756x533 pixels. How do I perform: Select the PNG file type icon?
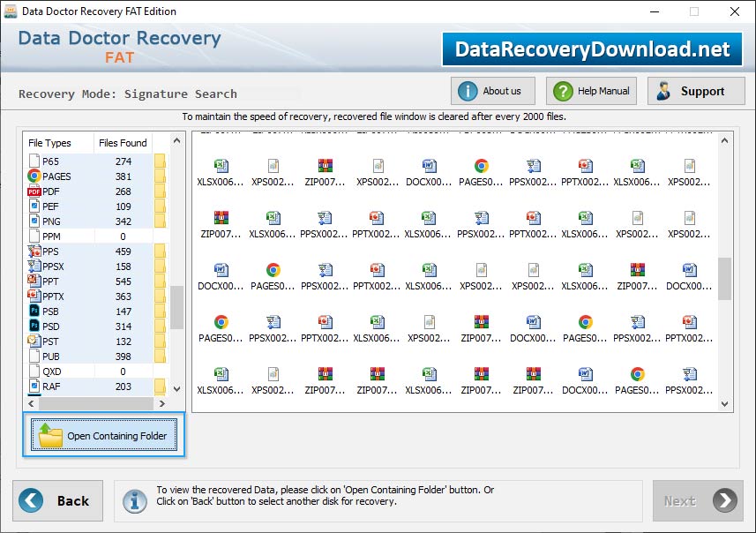coord(34,221)
